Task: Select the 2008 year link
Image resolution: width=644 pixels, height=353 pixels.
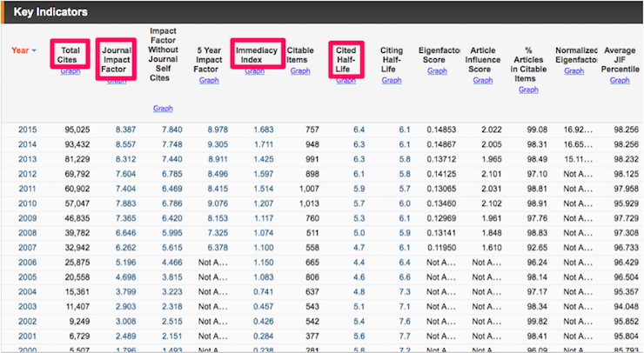Action: pos(27,233)
